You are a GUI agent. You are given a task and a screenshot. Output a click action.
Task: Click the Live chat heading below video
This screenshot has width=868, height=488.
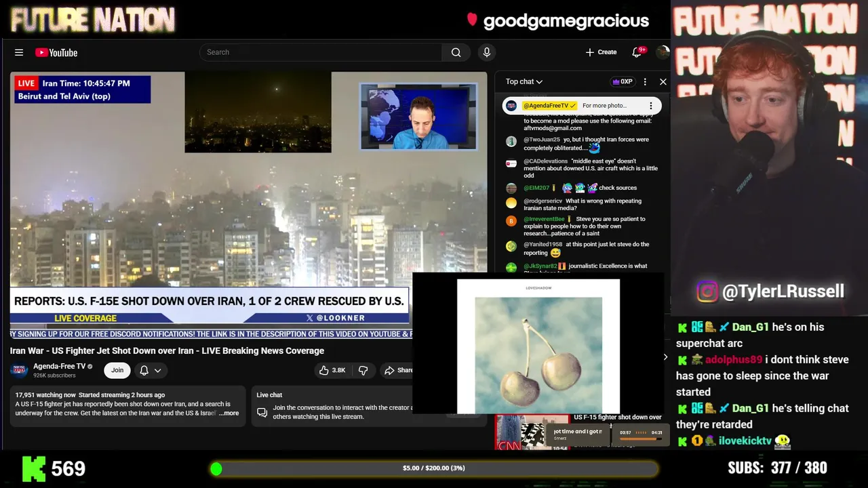269,395
